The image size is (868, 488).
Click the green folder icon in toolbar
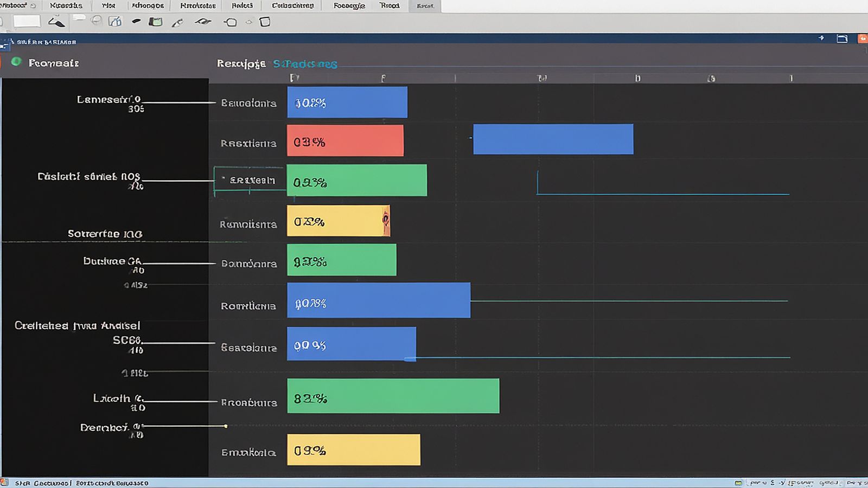point(156,22)
